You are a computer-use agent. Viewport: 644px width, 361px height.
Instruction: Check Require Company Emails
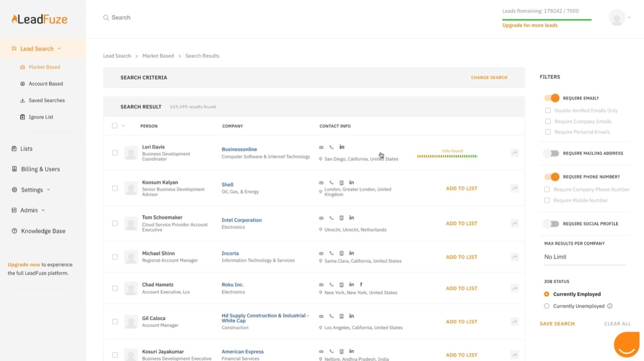pos(548,121)
